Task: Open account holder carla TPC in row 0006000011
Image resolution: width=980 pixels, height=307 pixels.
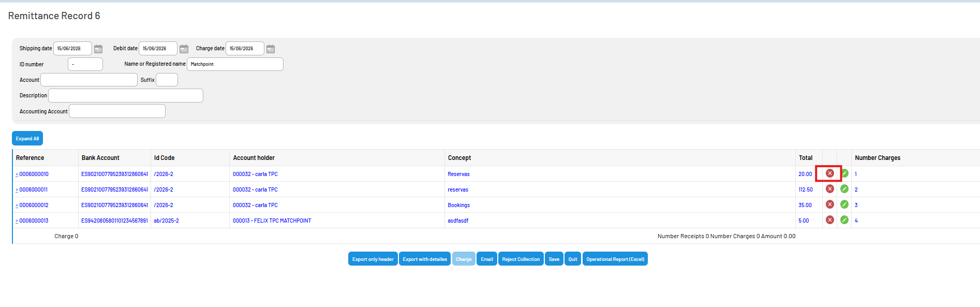Action: pyautogui.click(x=255, y=189)
